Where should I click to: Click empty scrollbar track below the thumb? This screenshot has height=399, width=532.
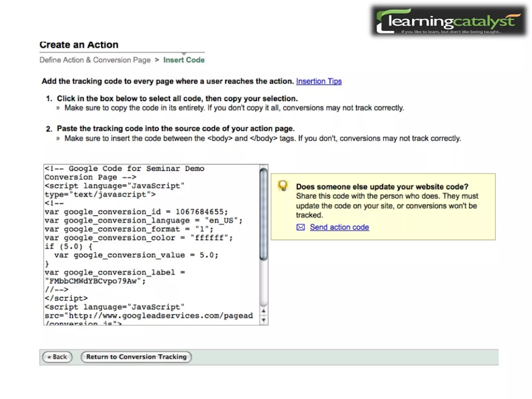pyautogui.click(x=263, y=283)
